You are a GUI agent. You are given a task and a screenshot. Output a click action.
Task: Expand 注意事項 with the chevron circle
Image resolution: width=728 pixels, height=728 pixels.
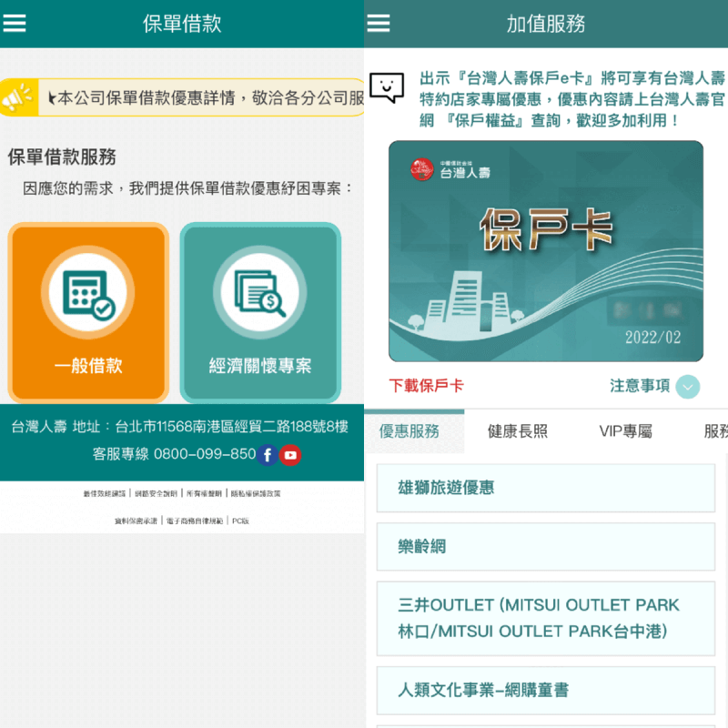pyautogui.click(x=688, y=386)
